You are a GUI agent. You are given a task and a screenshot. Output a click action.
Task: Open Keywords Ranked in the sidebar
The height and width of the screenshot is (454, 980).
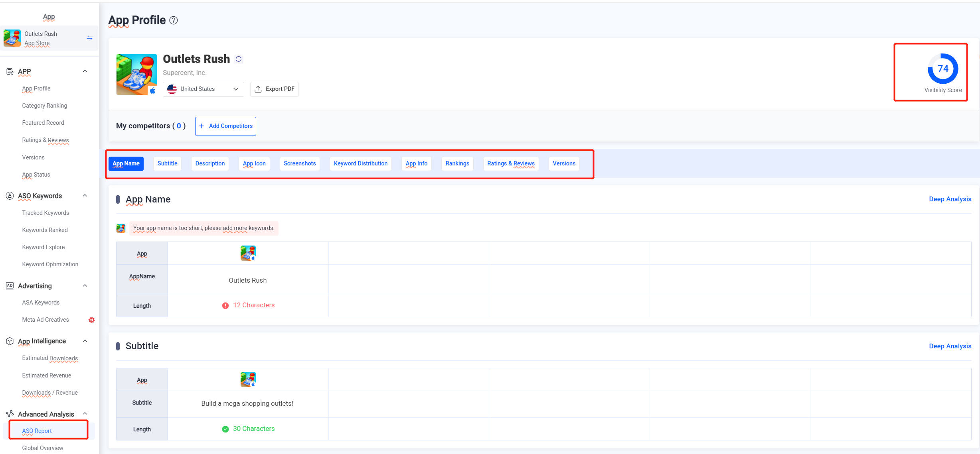point(45,230)
